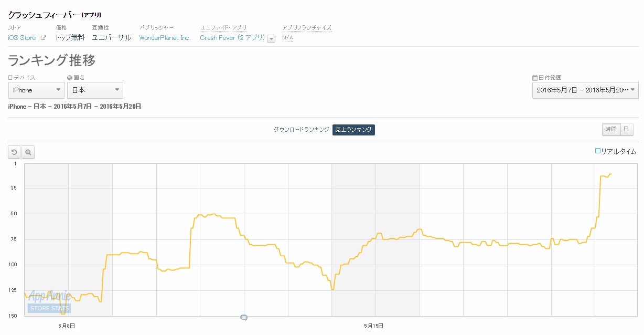The height and width of the screenshot is (335, 644).
Task: Open the date range dropdown
Action: (x=585, y=90)
